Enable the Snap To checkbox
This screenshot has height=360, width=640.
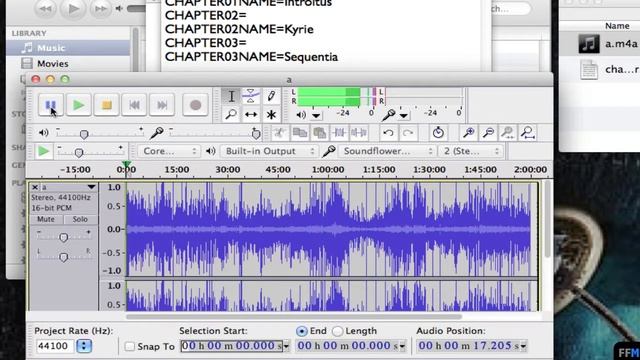tap(129, 347)
